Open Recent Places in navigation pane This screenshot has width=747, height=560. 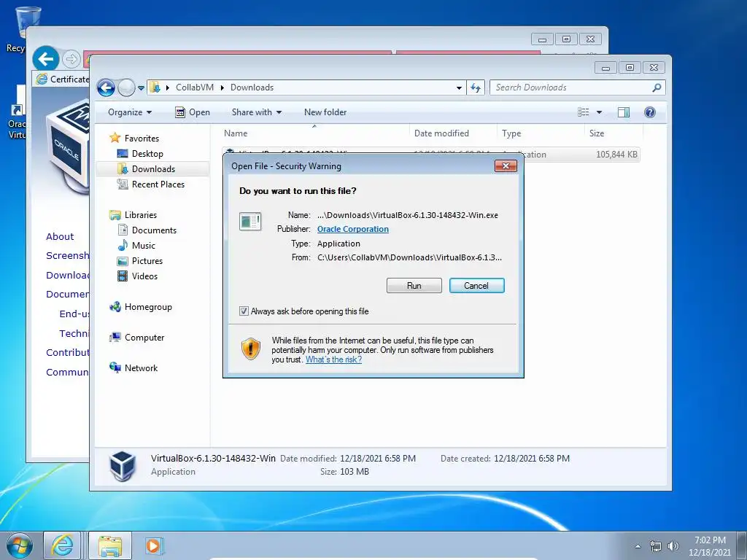(x=158, y=184)
